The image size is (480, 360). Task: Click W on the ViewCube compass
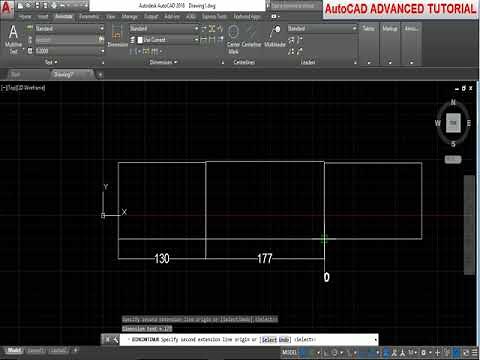click(438, 123)
